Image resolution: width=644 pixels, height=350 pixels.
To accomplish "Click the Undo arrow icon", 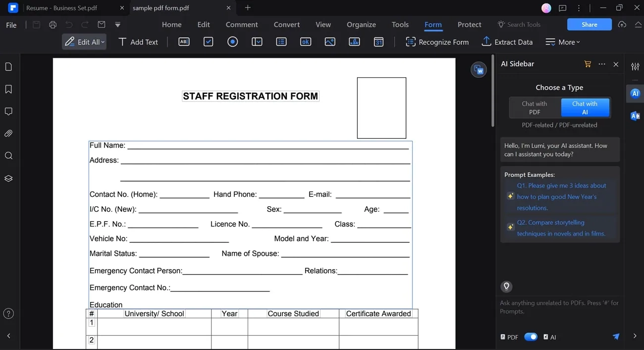I will point(69,25).
